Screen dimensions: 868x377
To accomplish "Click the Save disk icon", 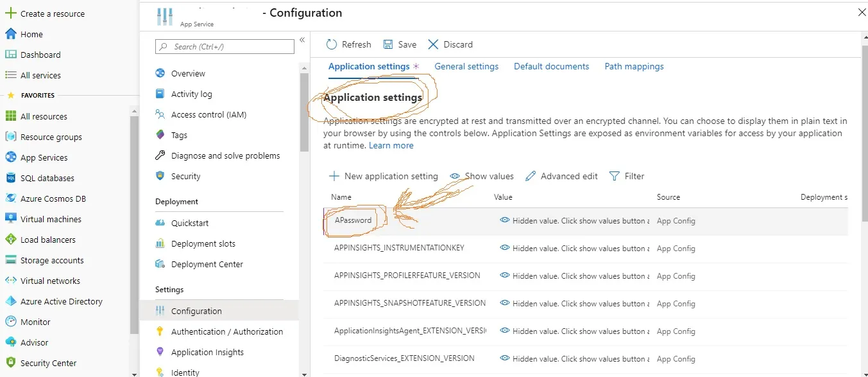I will [x=388, y=44].
